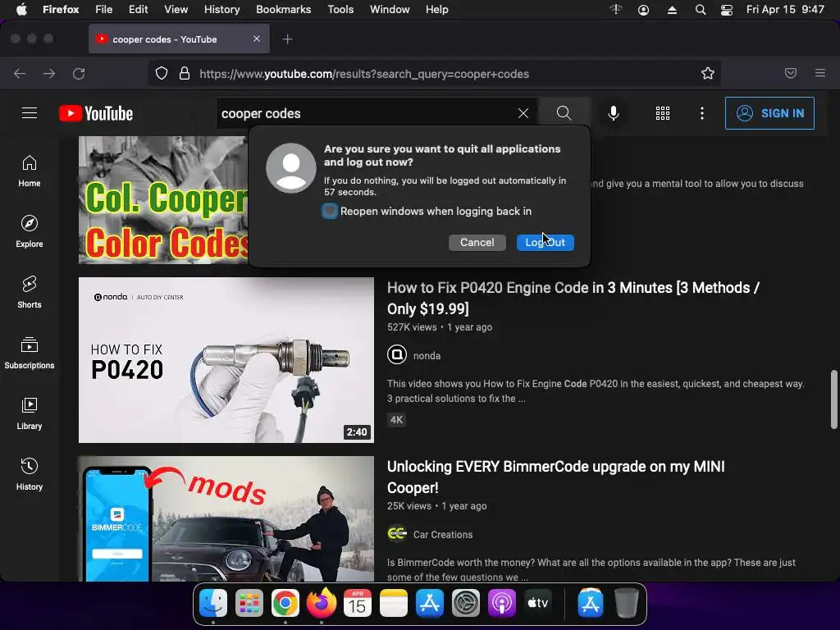The height and width of the screenshot is (630, 840).
Task: Open Podcasts from the Dock
Action: click(502, 603)
